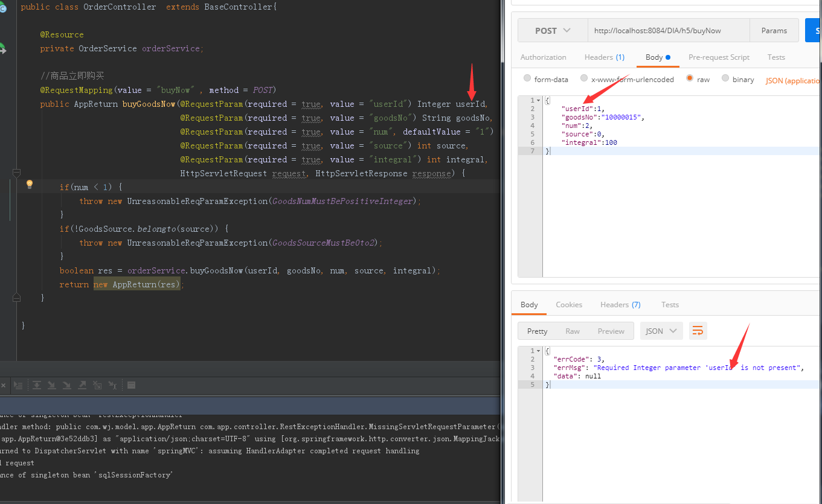Collapse line 1 of the request body
Image resolution: width=822 pixels, height=504 pixels.
click(539, 100)
